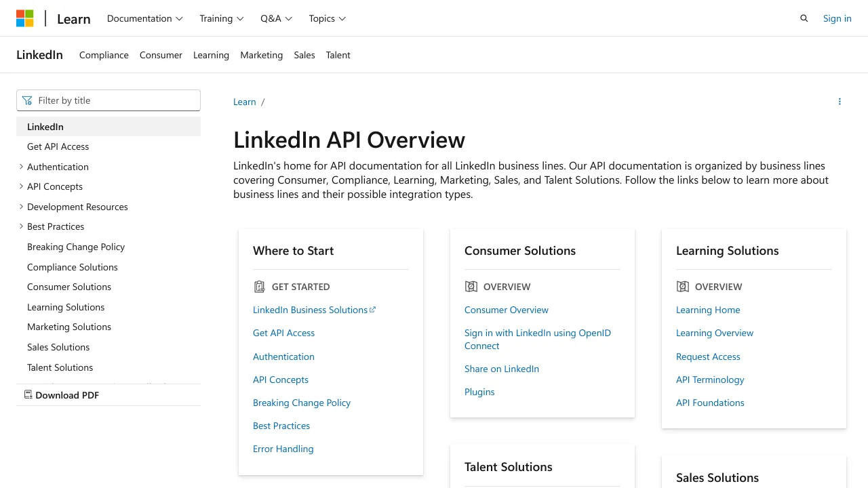Click external link icon beside LinkedIn Business Solutions
The image size is (868, 488).
tap(372, 310)
